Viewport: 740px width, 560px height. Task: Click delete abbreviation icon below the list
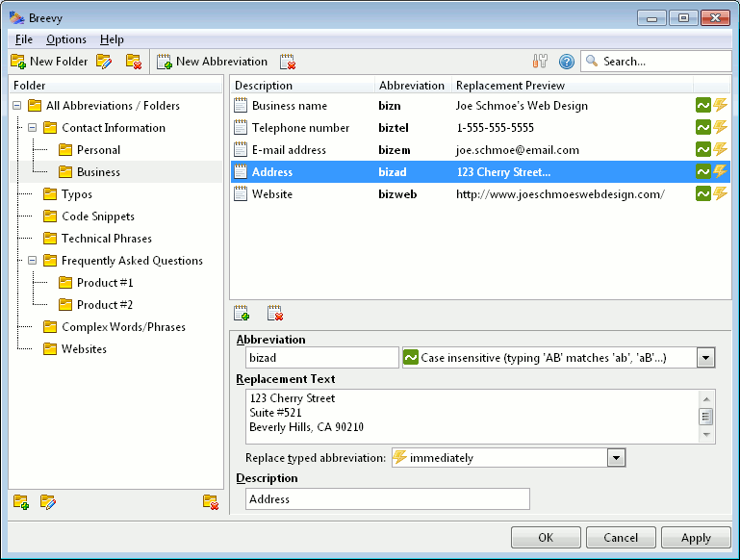[275, 313]
